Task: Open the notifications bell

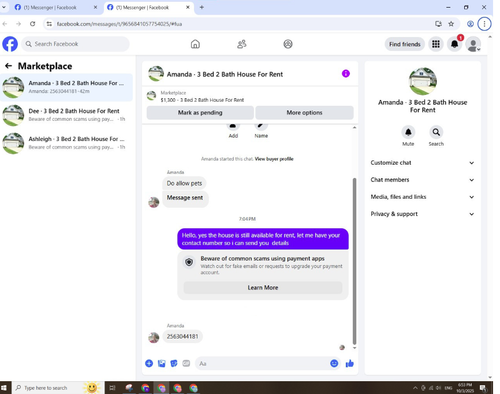Action: (x=454, y=44)
